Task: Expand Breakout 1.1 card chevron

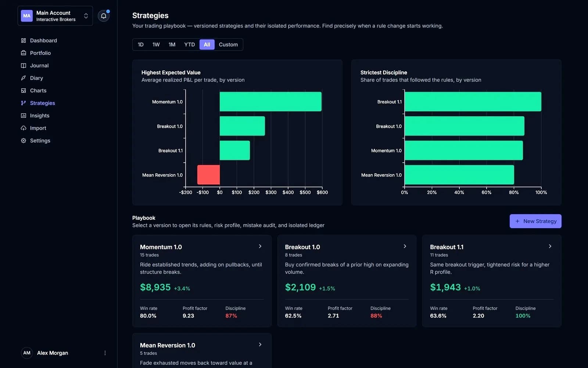Action: [x=550, y=246]
